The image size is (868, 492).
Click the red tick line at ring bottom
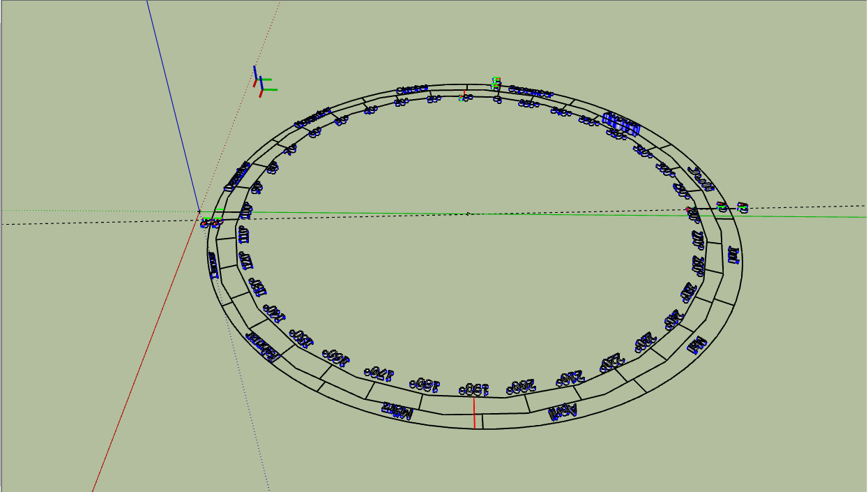pyautogui.click(x=474, y=412)
